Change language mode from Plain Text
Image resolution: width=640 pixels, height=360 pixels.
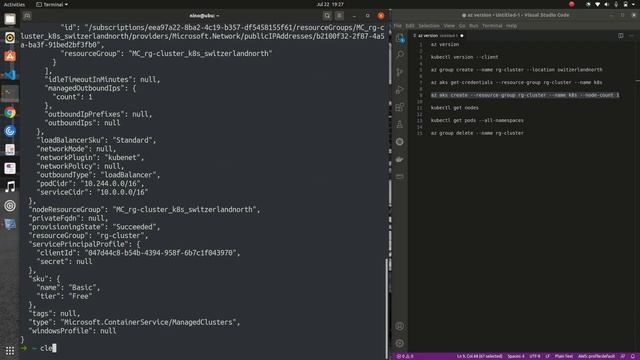pos(564,356)
